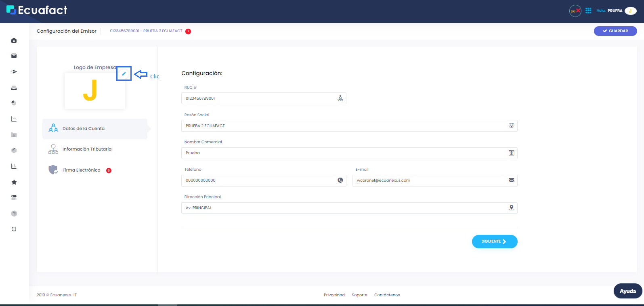Click the pencil icon to edit company logo
This screenshot has height=306, width=644.
124,74
